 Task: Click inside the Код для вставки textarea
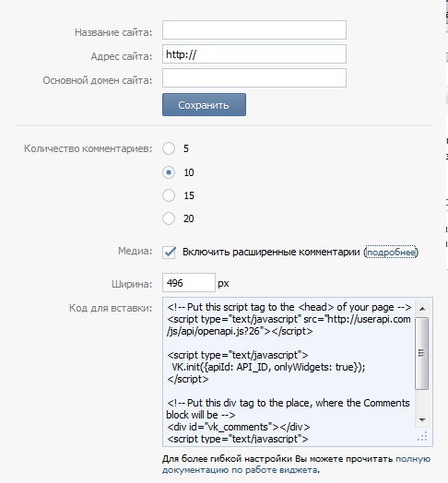(x=289, y=371)
